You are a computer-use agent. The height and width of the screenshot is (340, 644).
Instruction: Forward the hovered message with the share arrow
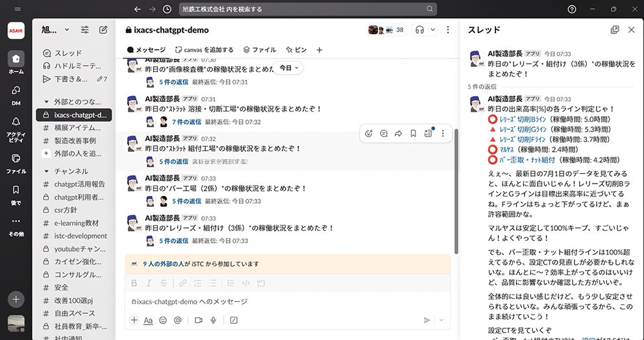tap(398, 134)
